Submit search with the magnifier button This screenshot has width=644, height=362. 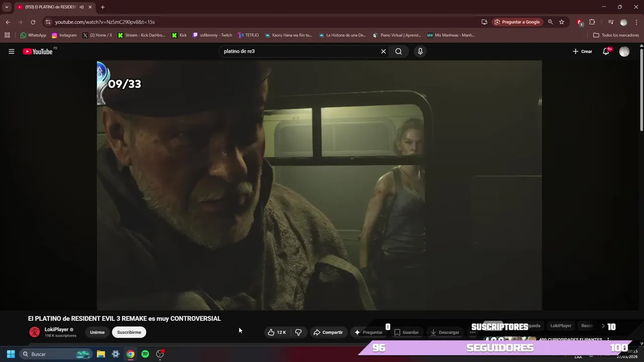(398, 51)
